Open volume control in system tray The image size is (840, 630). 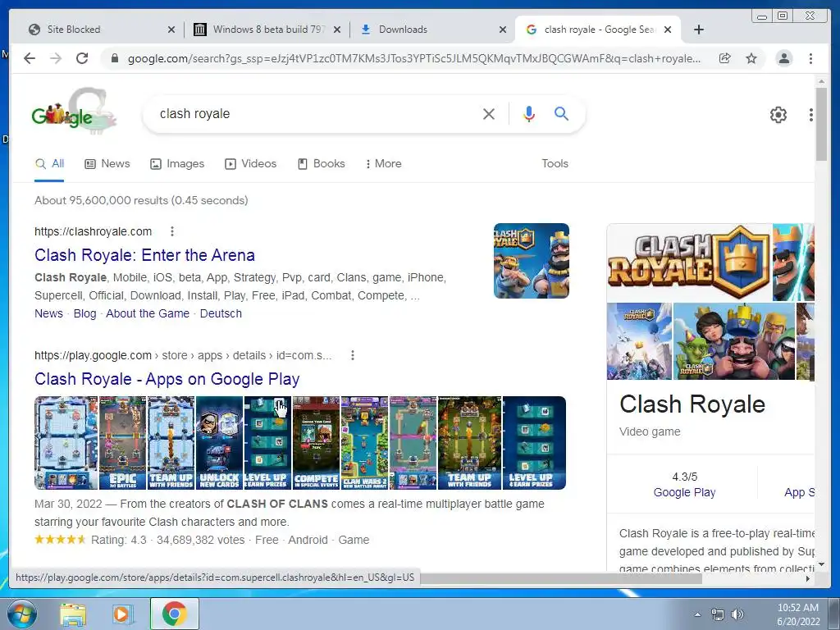coord(737,614)
